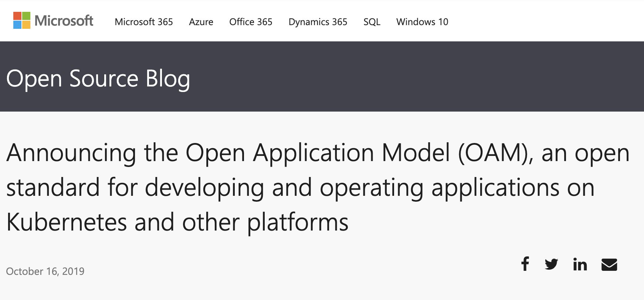Choose SQL in the top navigation
Viewport: 644px width, 300px height.
tap(372, 22)
